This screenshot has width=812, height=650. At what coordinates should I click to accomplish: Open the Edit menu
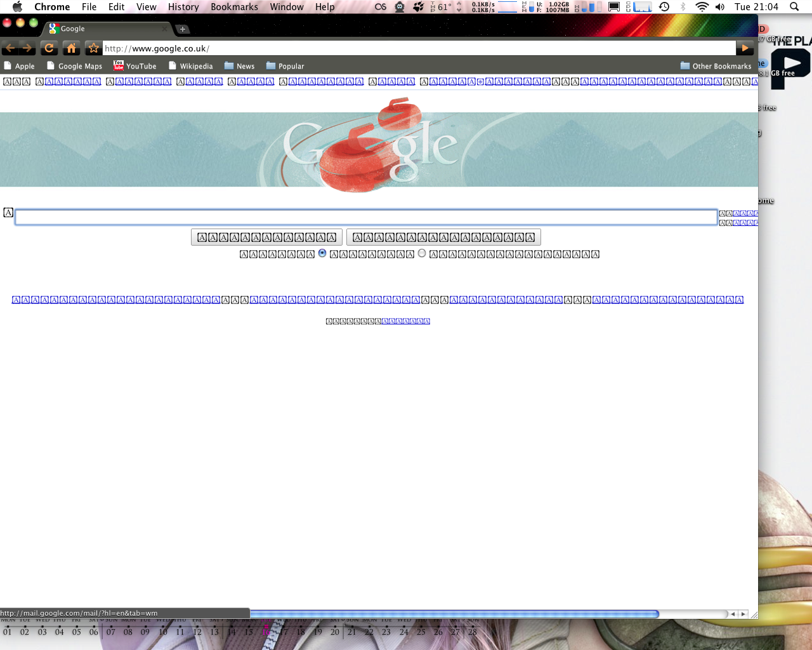click(117, 7)
